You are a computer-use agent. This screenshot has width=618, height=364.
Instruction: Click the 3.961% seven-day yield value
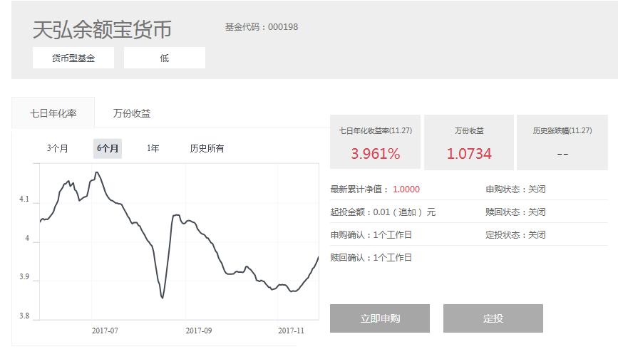(375, 154)
